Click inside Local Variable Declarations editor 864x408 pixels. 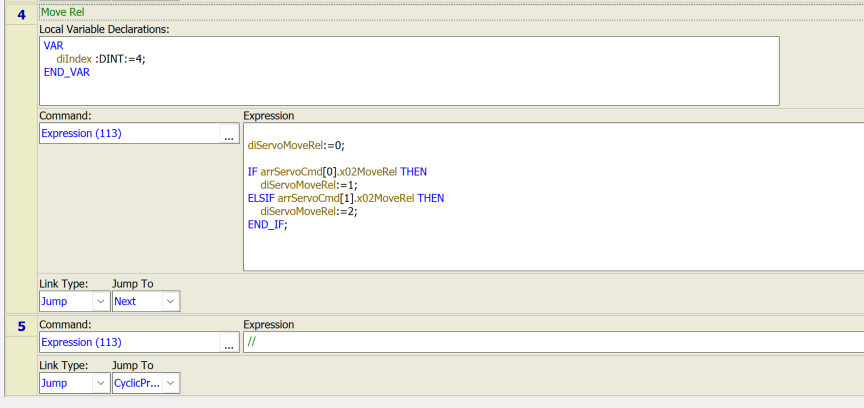tap(409, 71)
